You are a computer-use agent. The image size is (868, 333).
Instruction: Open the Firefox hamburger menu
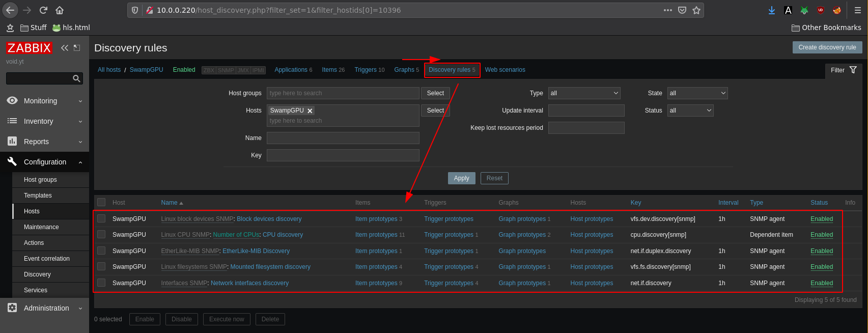tap(858, 10)
